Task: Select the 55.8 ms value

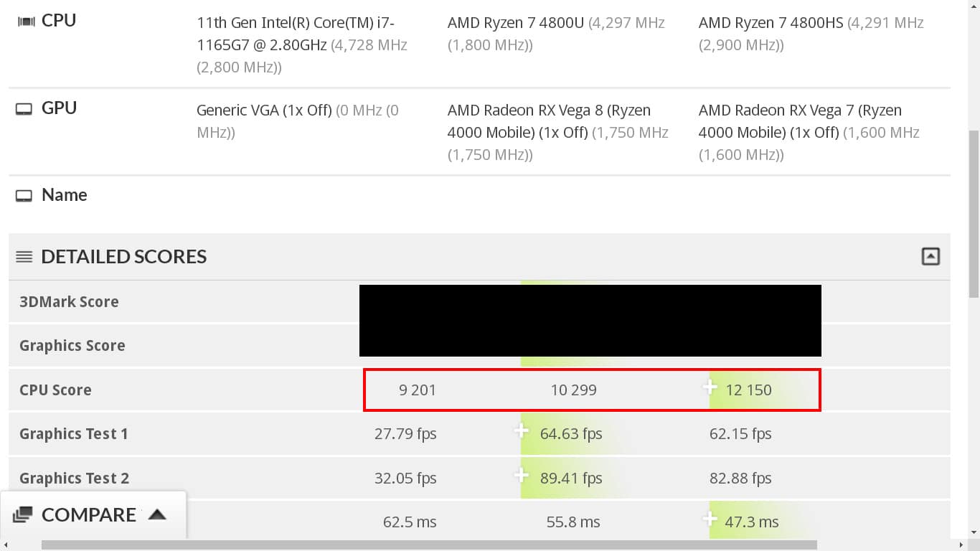Action: (x=573, y=522)
